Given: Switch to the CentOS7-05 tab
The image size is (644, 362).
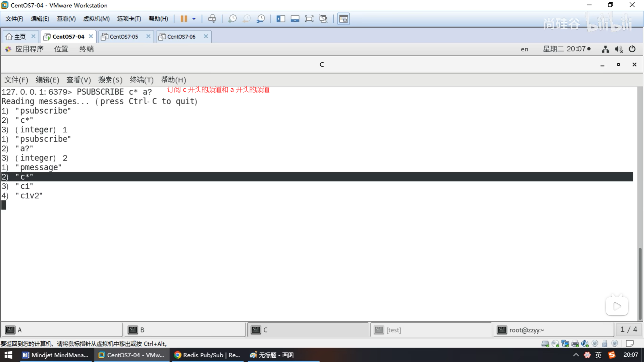Looking at the screenshot, I should (x=123, y=37).
